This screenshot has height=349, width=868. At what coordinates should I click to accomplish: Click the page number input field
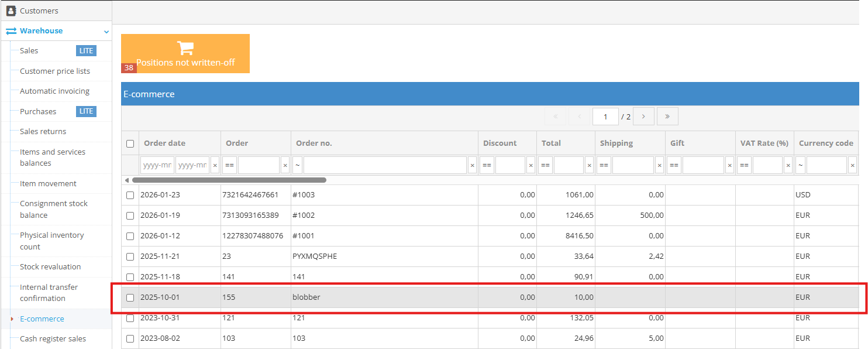point(605,116)
